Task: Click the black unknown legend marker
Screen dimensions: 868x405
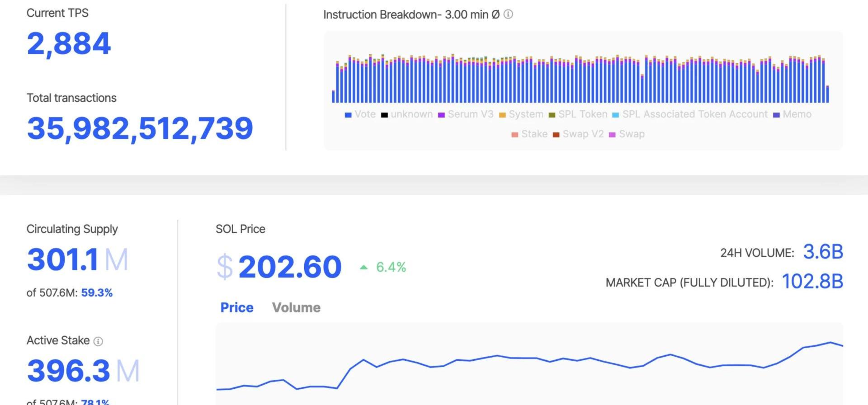Action: [384, 115]
